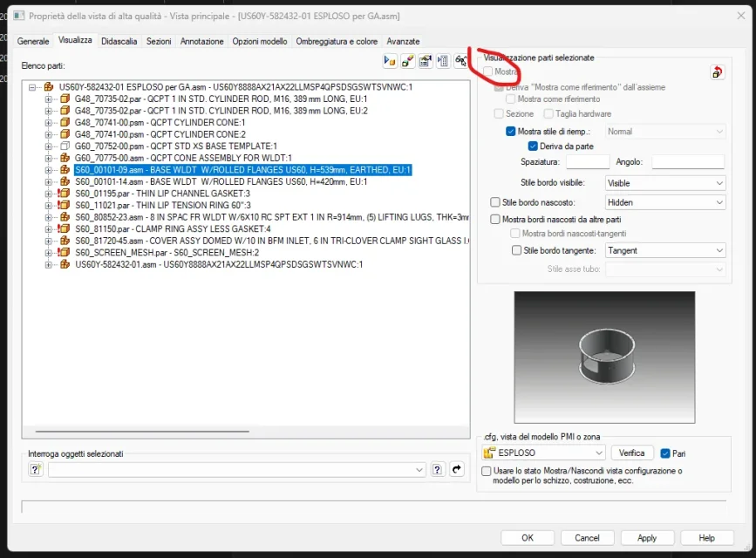Click the curved arrow button next to query field
The width and height of the screenshot is (756, 558).
tap(457, 469)
